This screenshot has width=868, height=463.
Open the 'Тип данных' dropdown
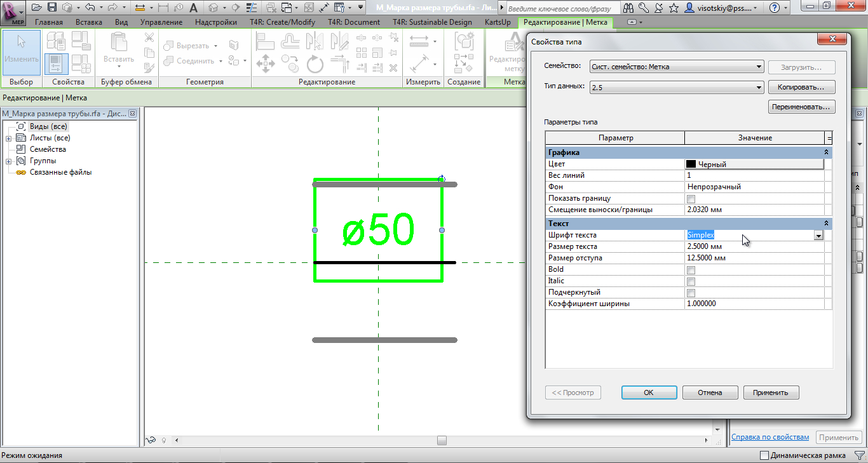pos(676,88)
